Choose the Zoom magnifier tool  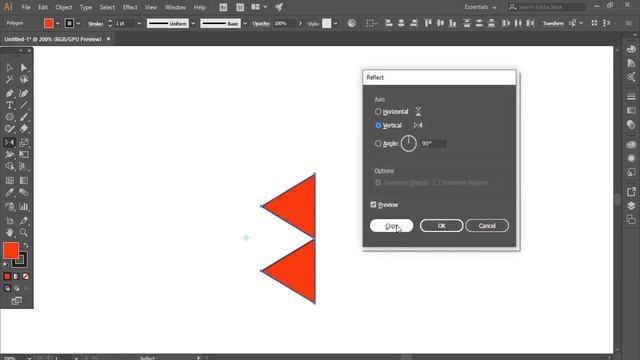point(24,233)
